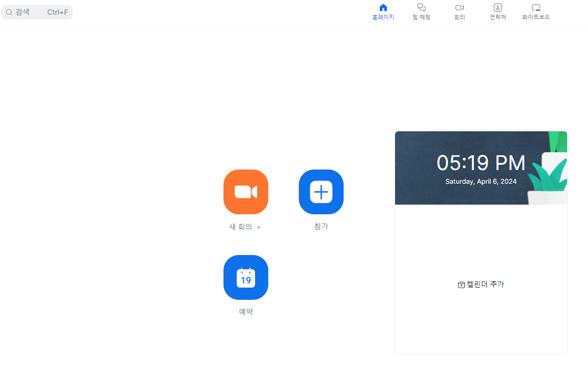Click the 검색 search field
Screen dimensions: 588x367
point(37,12)
